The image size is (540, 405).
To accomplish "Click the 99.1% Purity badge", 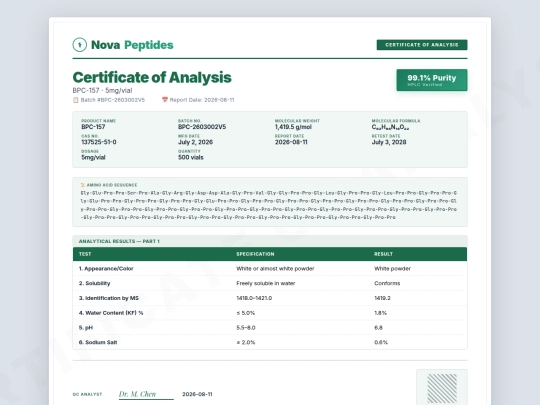I will [432, 80].
